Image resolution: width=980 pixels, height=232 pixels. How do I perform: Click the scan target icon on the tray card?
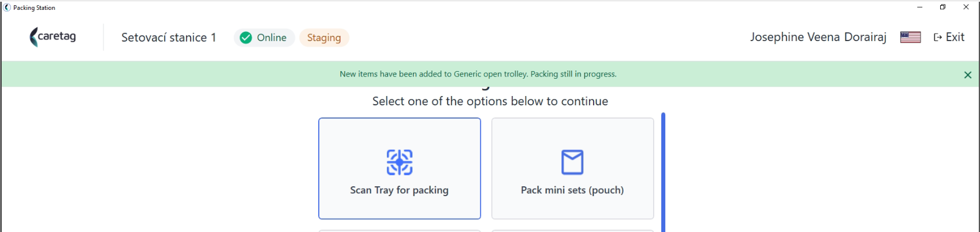click(400, 162)
